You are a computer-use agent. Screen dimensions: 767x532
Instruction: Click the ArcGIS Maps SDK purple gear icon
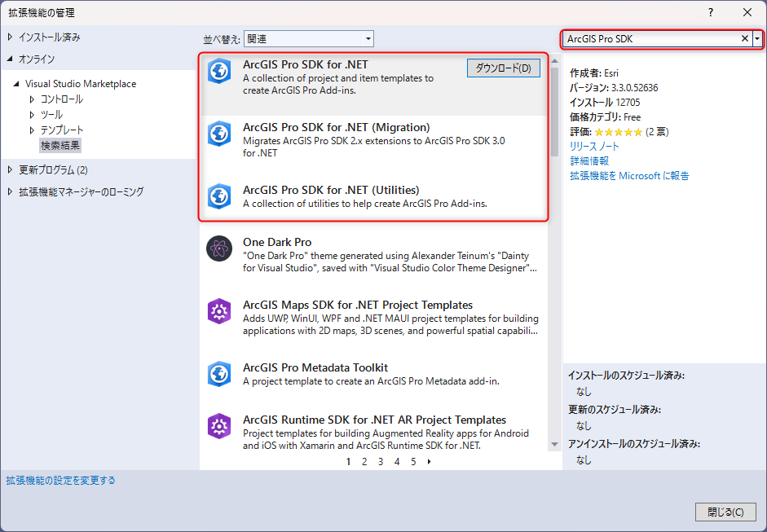click(219, 311)
